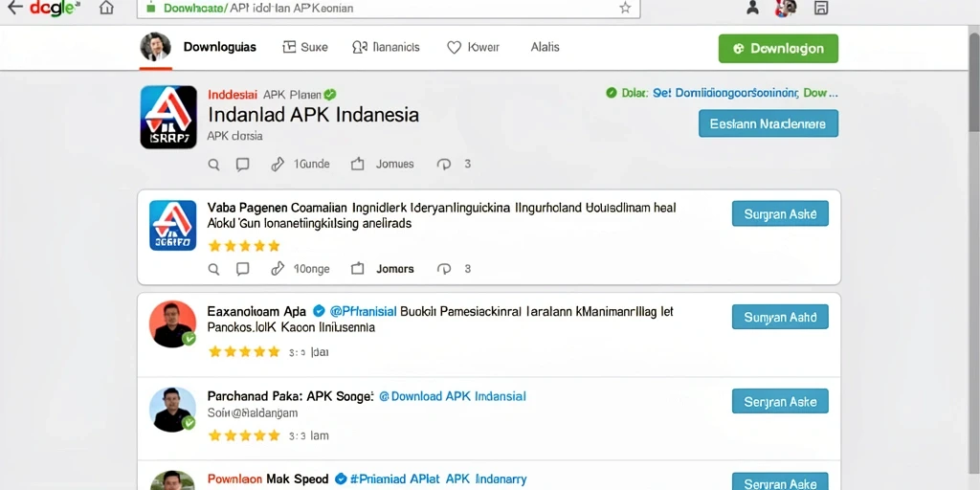The height and width of the screenshot is (490, 980).
Task: Click the Indanlad APK Indanesia title
Action: click(313, 115)
